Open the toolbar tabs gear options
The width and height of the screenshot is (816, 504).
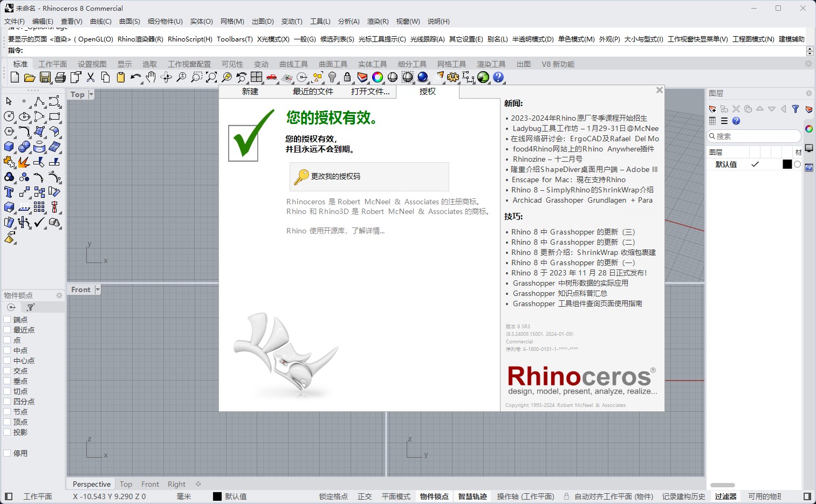click(x=808, y=64)
